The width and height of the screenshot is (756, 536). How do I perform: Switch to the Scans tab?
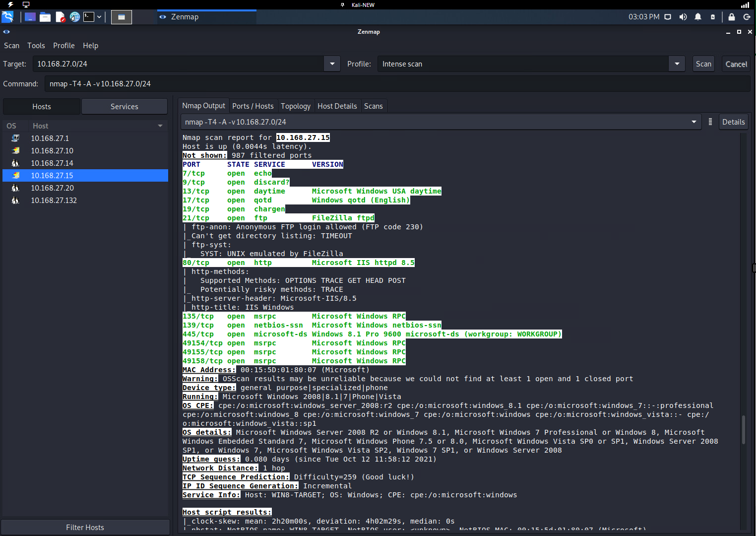[374, 106]
